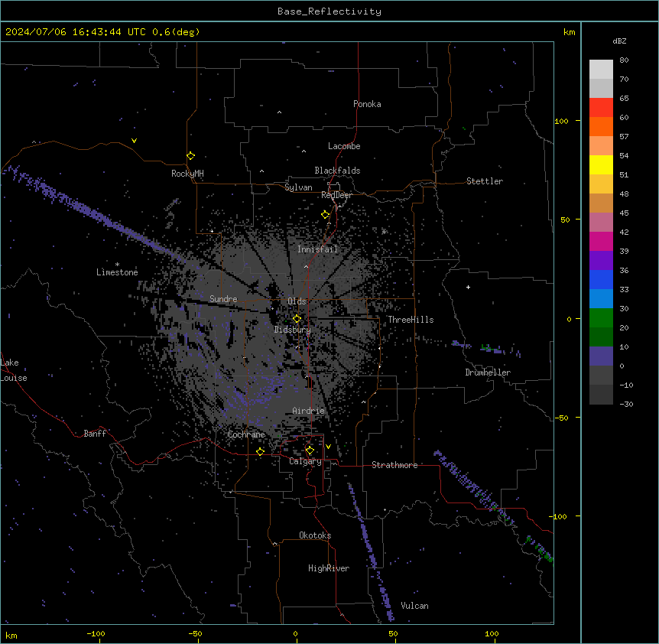This screenshot has width=659, height=644.
Task: Click the ThreeHills label
Action: tap(411, 320)
